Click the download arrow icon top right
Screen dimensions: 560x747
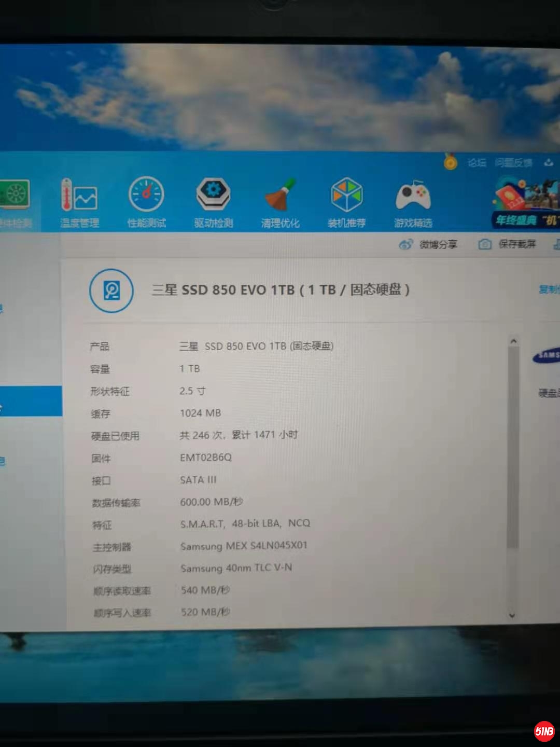click(x=549, y=163)
